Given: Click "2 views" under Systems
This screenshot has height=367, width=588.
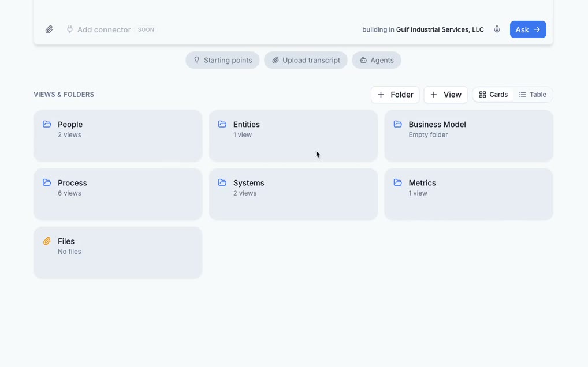Looking at the screenshot, I should pyautogui.click(x=245, y=193).
